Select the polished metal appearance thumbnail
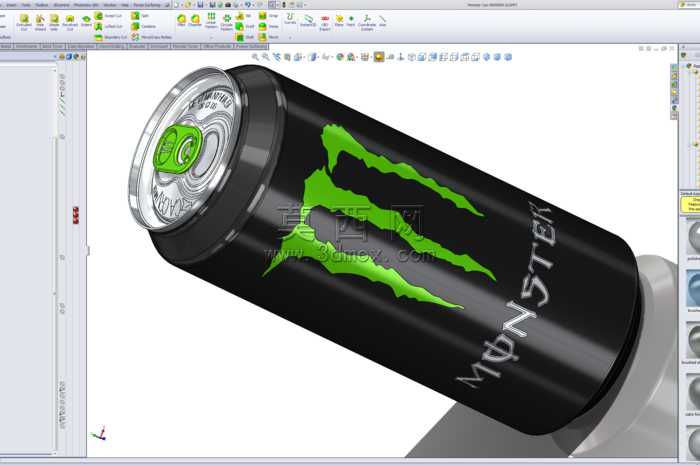Image resolution: width=700 pixels, height=465 pixels. pyautogui.click(x=693, y=237)
